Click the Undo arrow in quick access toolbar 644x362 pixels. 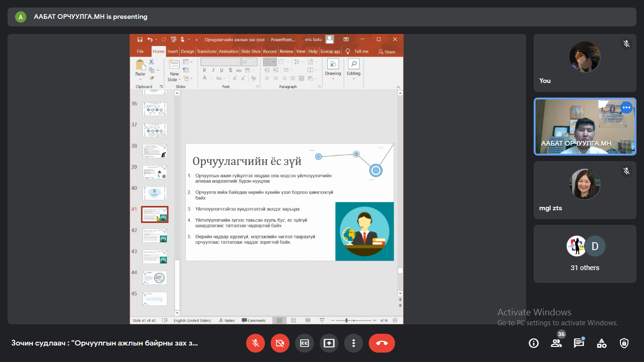click(150, 40)
